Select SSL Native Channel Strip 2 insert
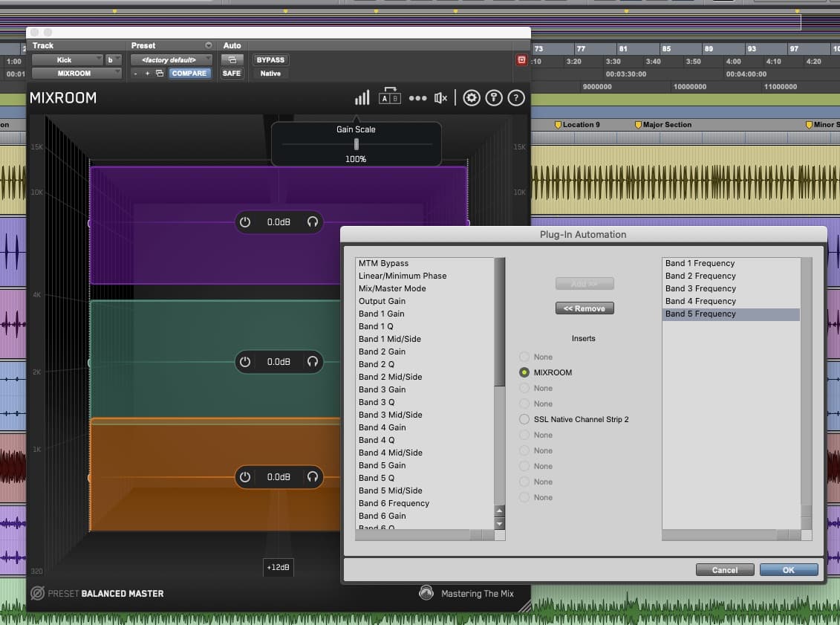This screenshot has height=625, width=840. click(524, 419)
